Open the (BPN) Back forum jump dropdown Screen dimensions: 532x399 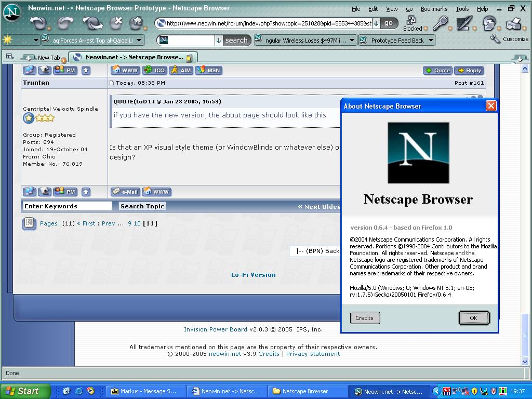[x=314, y=251]
